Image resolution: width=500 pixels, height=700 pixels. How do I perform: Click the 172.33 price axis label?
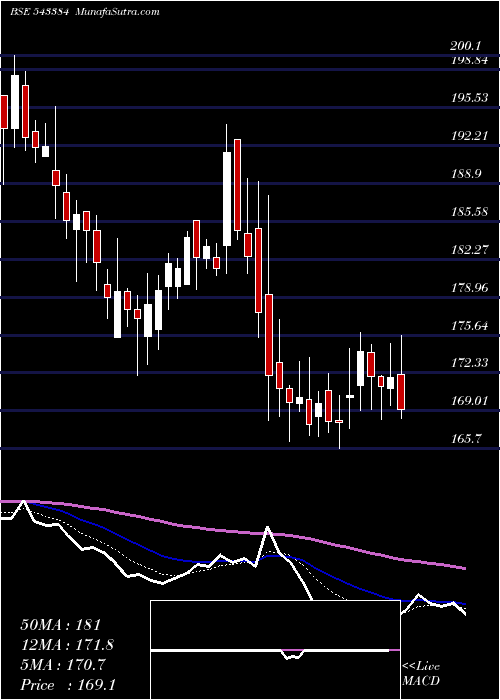(469, 363)
